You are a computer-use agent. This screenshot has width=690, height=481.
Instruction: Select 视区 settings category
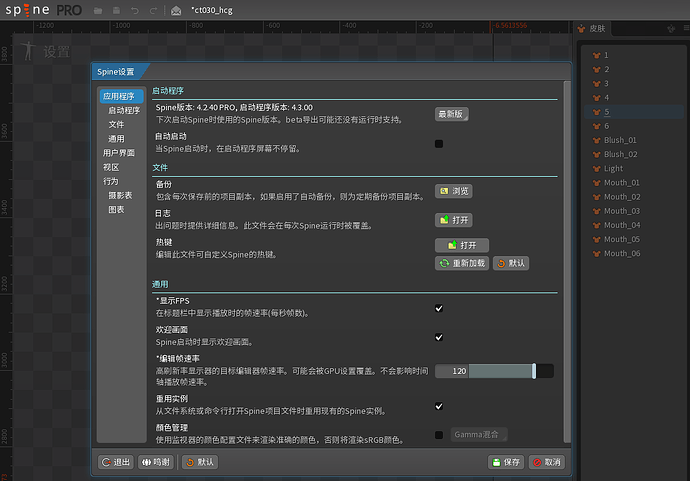[111, 167]
